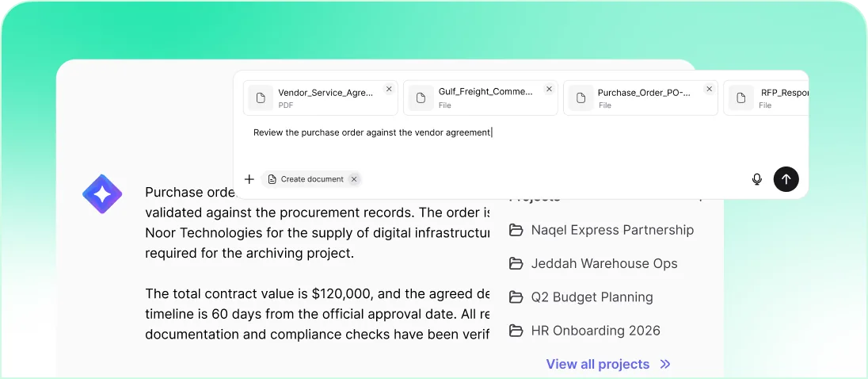This screenshot has width=868, height=379.
Task: Click the RFP_Response file icon
Action: click(740, 98)
